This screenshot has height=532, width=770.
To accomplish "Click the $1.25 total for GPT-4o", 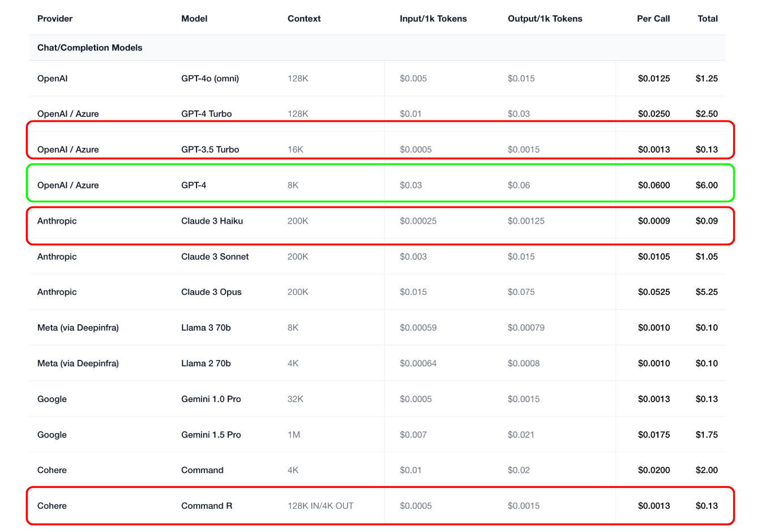I will click(x=707, y=79).
